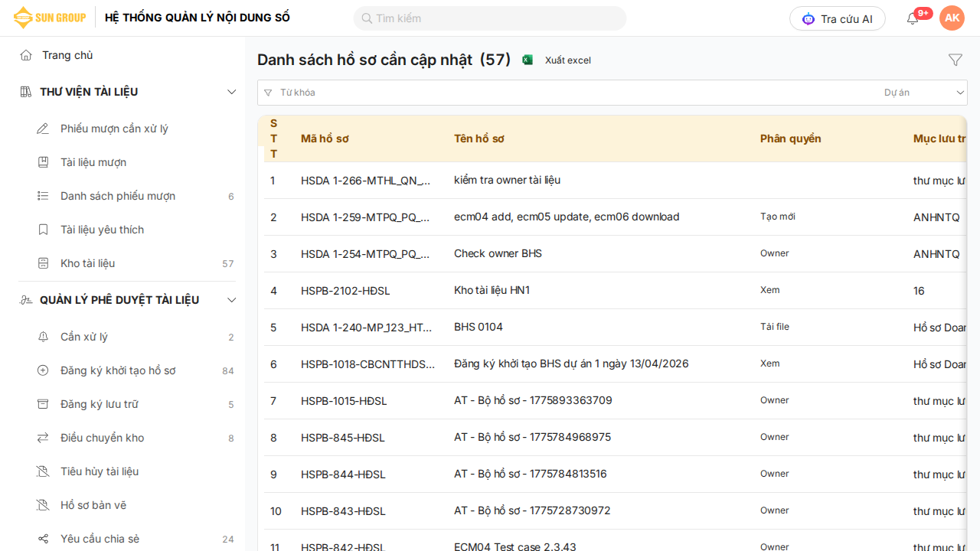Click the Excel export icon
Image resolution: width=980 pixels, height=551 pixels.
click(528, 60)
